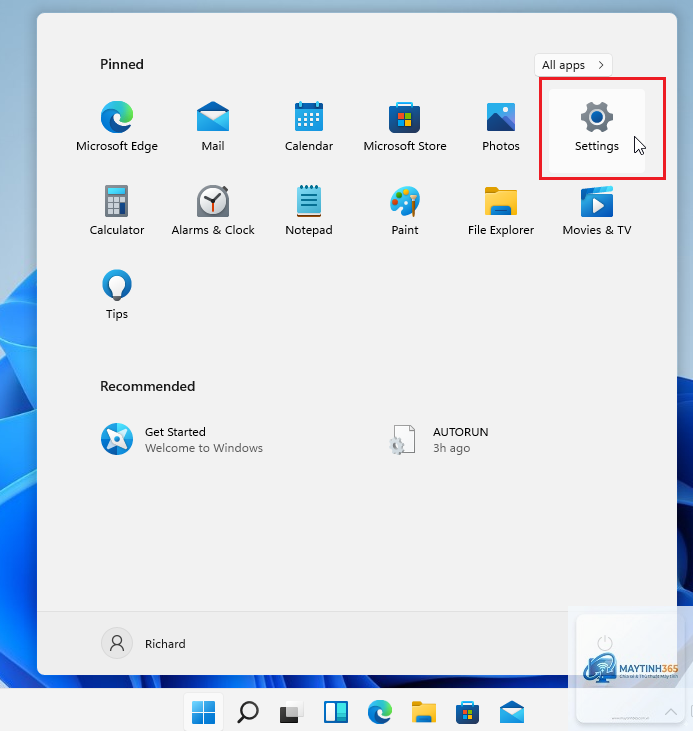Open Richard user account menu
The image size is (693, 731).
pyautogui.click(x=143, y=643)
